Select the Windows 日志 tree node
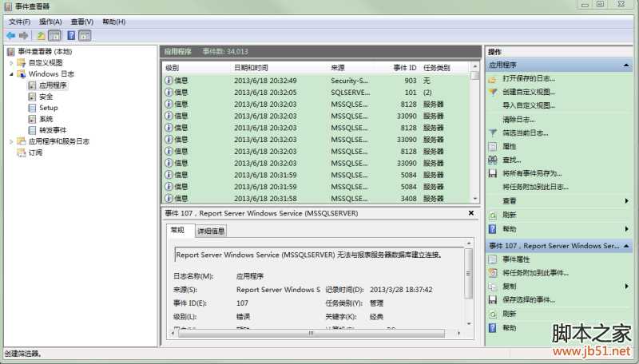 pyautogui.click(x=51, y=74)
